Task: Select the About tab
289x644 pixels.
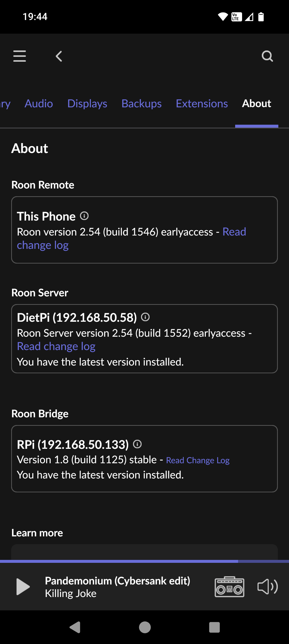Action: coord(256,104)
